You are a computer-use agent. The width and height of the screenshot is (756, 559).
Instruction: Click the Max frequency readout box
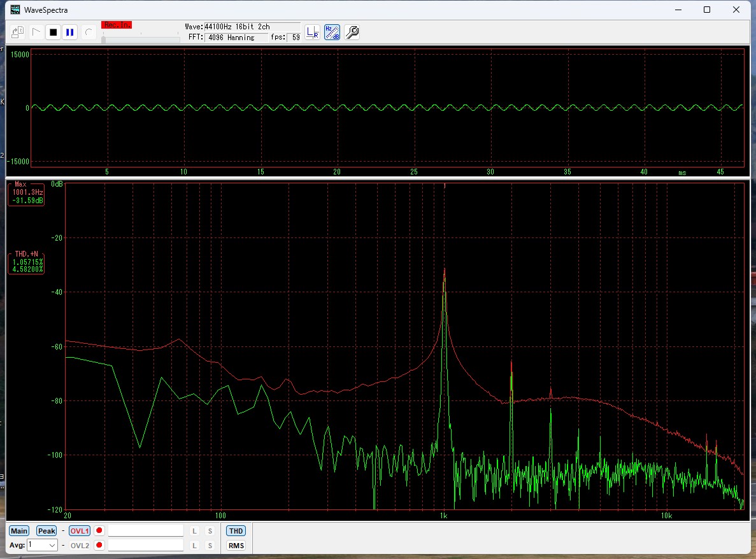pos(26,193)
